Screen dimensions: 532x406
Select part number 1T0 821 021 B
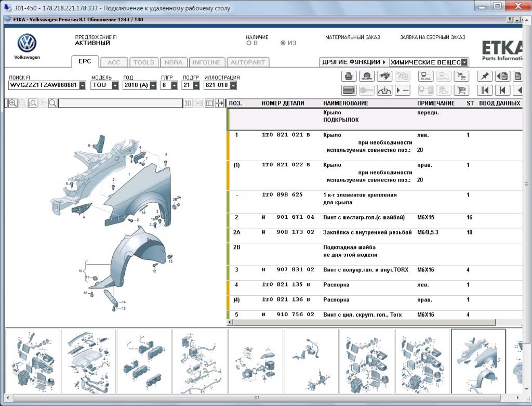286,135
